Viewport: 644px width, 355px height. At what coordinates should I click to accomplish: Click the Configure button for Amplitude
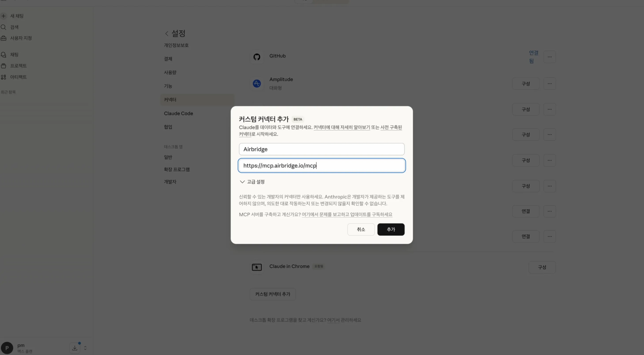[x=526, y=84]
